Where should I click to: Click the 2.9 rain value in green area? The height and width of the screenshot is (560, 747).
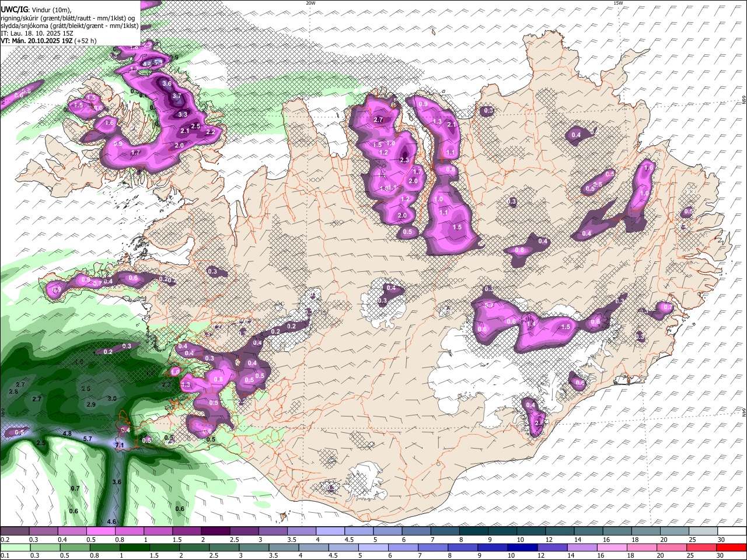[x=91, y=404]
